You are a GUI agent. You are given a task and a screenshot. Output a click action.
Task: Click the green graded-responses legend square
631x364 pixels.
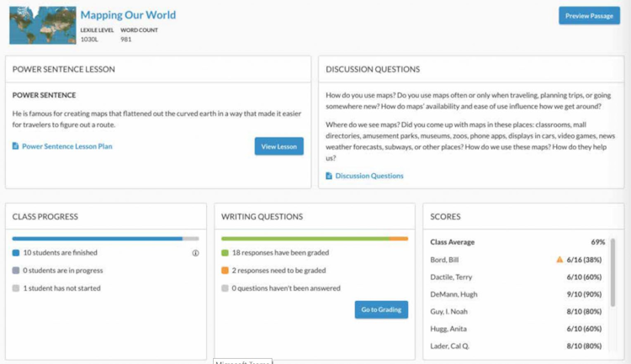point(225,252)
